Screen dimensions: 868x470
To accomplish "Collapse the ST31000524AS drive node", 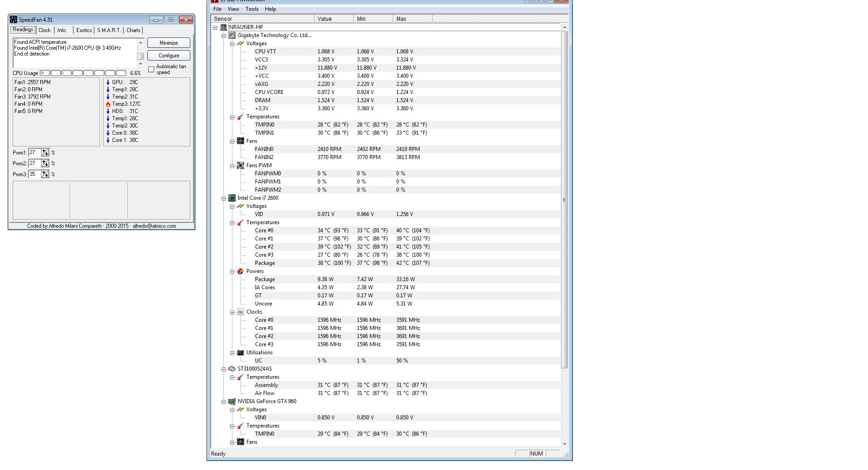I will pyautogui.click(x=223, y=369).
